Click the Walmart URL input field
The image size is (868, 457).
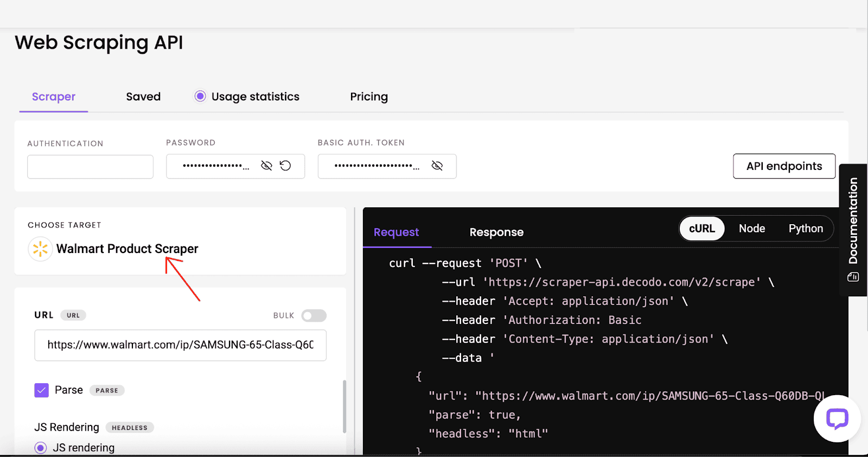click(180, 345)
